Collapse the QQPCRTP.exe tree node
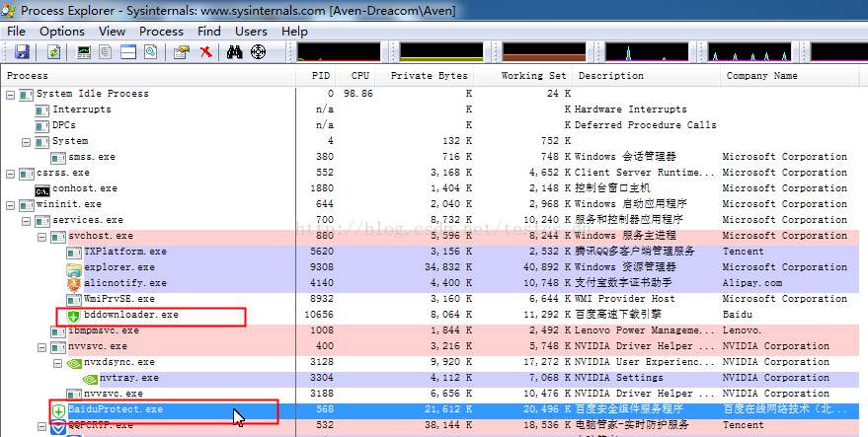868x437 pixels. click(x=42, y=426)
